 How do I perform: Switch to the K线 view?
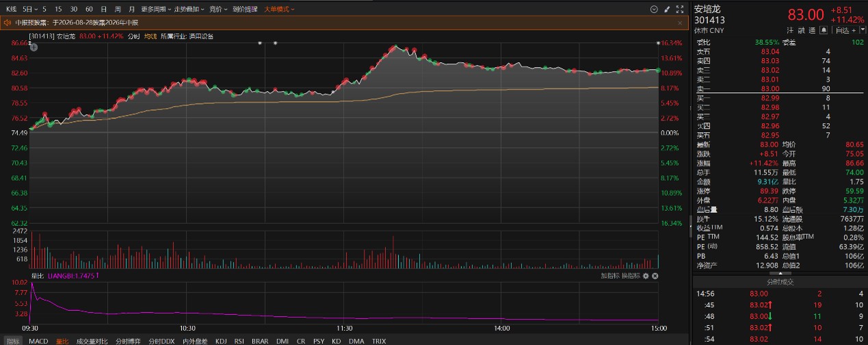pyautogui.click(x=10, y=10)
